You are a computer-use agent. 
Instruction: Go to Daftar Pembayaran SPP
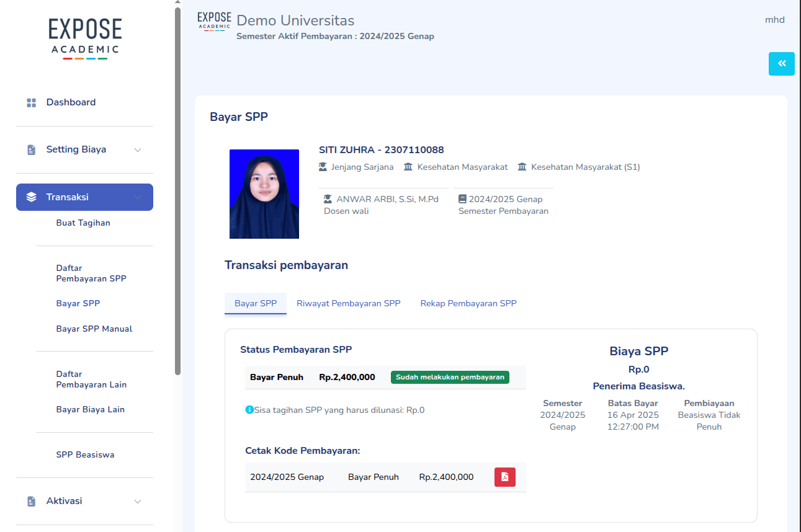pyautogui.click(x=91, y=273)
